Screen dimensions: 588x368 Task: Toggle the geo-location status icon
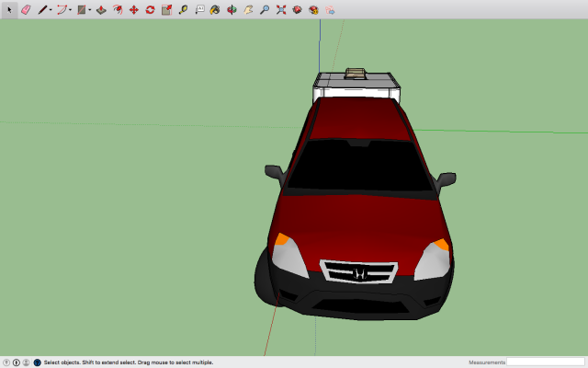coord(6,362)
